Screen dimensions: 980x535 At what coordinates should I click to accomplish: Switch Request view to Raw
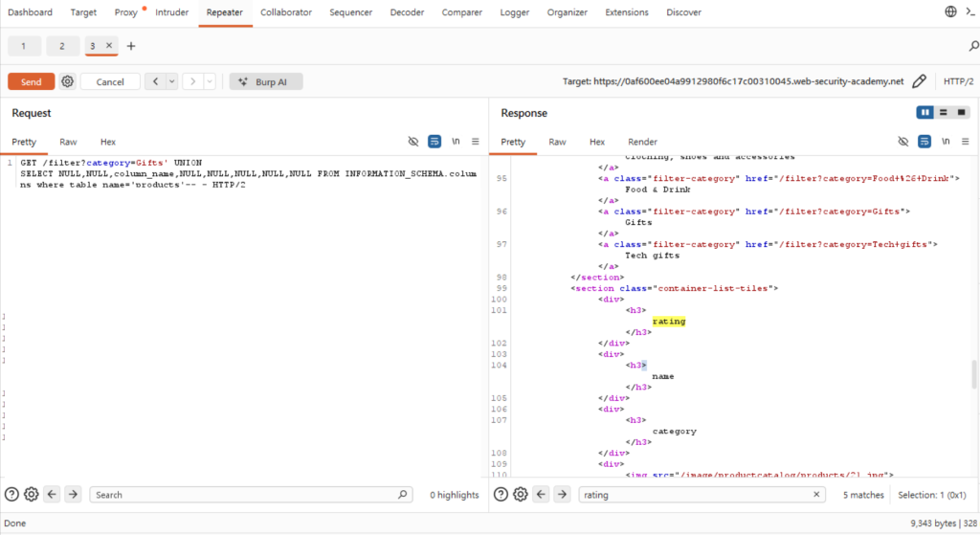coord(68,142)
